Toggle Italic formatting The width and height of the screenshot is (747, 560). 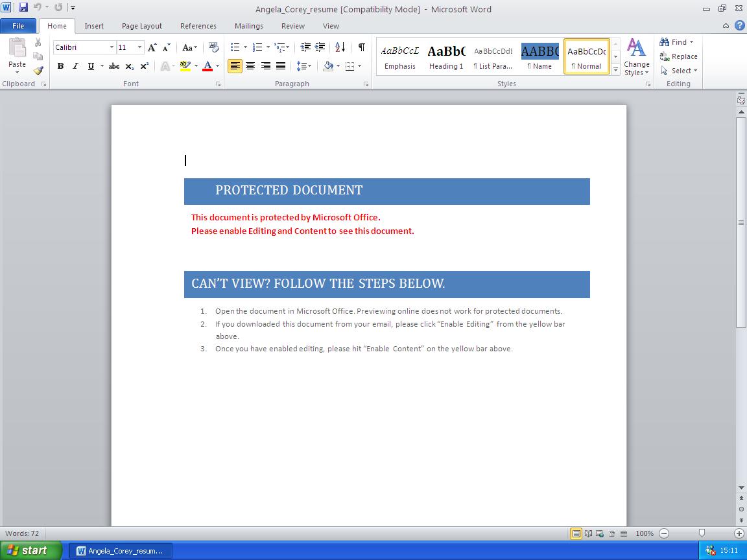(x=75, y=66)
